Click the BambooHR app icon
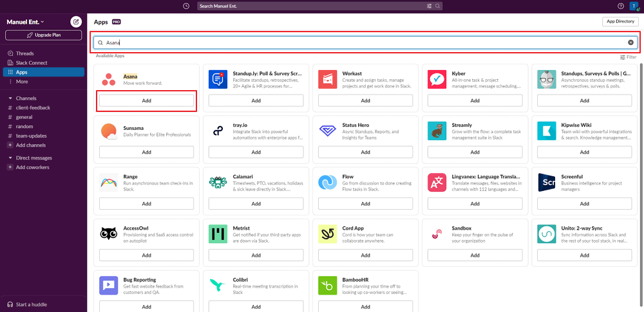This screenshot has height=312, width=644. tap(328, 286)
